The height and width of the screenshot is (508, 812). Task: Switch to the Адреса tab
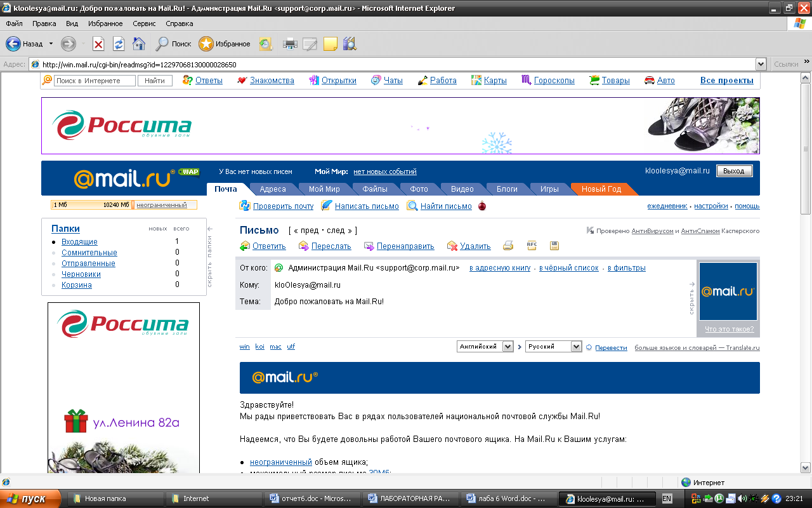point(273,189)
